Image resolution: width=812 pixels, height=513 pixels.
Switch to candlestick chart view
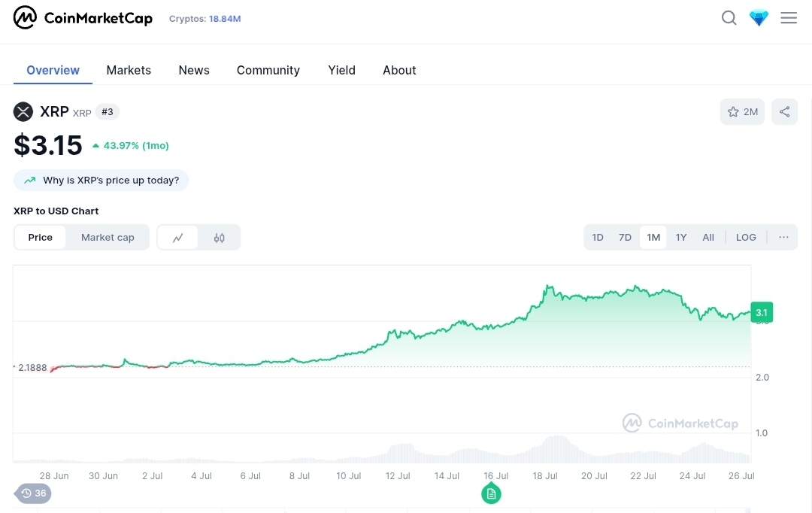point(220,238)
